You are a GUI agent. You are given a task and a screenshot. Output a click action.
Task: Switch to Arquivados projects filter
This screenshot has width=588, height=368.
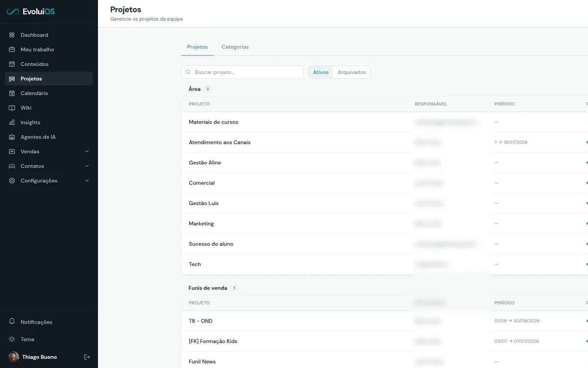[x=352, y=72]
